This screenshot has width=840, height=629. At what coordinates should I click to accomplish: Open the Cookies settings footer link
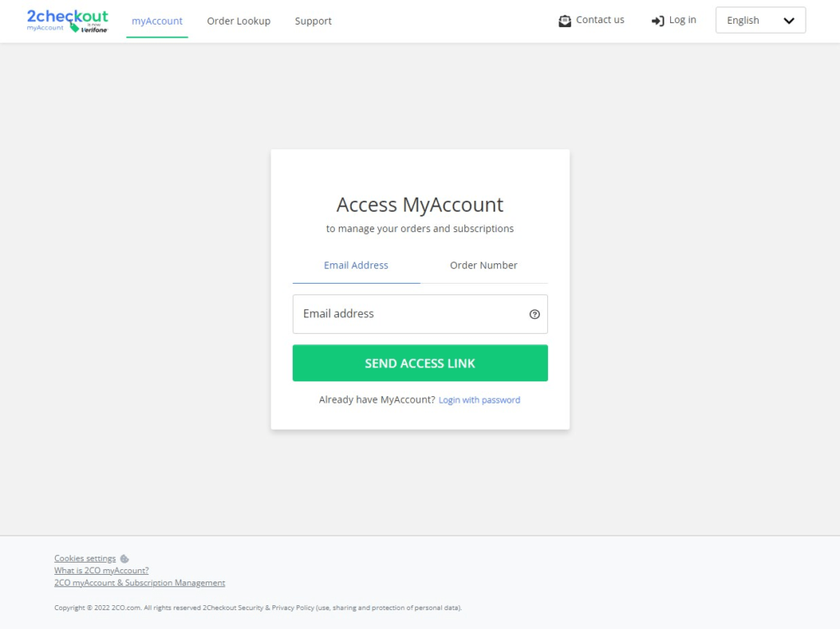[84, 558]
